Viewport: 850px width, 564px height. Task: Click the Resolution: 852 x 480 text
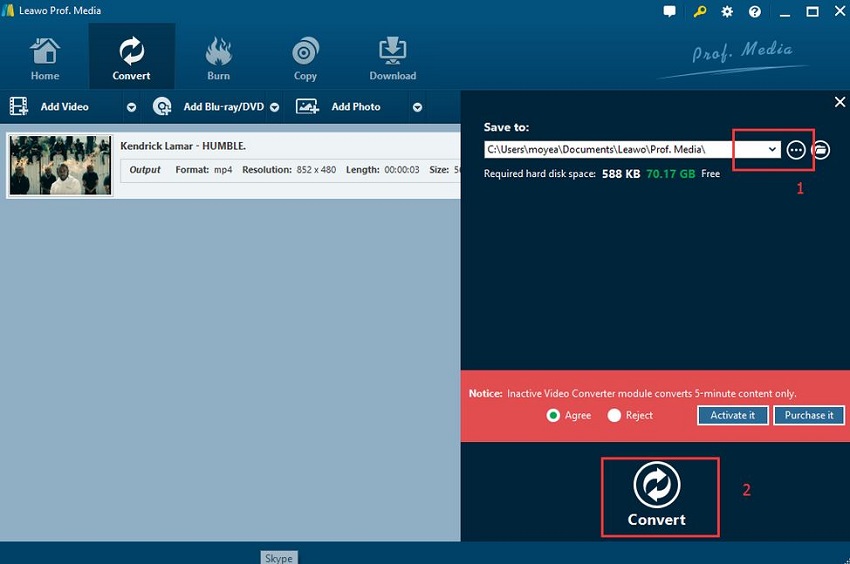[289, 170]
